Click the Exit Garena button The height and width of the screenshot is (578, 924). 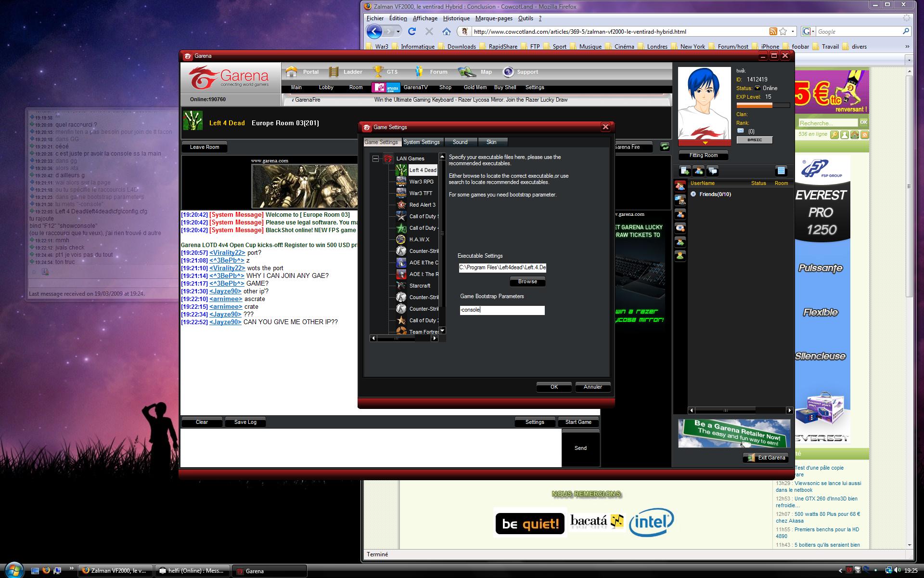click(x=766, y=458)
